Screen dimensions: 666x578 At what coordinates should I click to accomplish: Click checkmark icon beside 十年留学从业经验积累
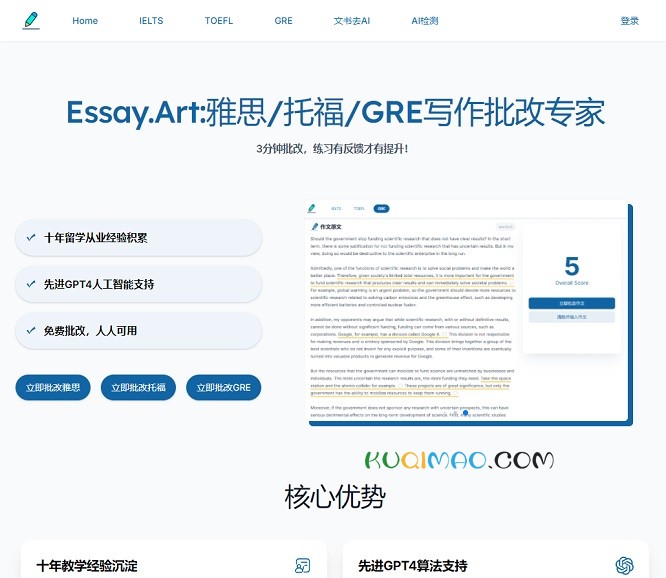tap(31, 237)
